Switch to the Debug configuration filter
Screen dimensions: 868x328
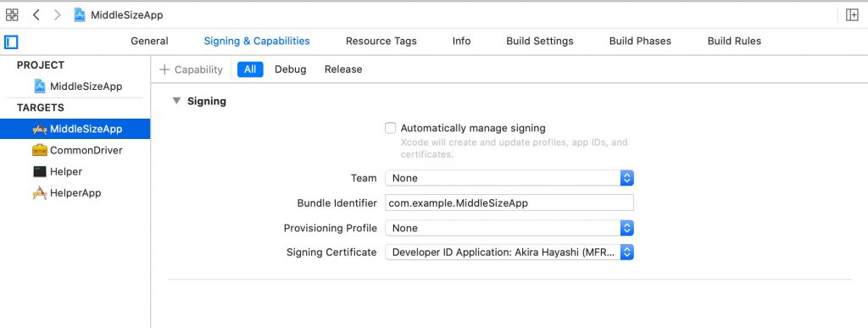point(291,69)
